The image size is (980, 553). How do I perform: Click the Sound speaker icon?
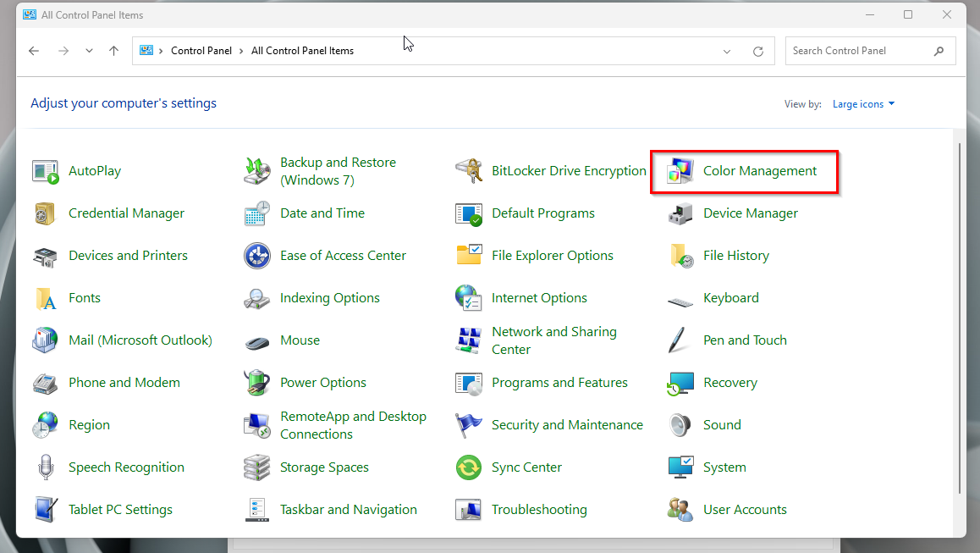point(680,425)
